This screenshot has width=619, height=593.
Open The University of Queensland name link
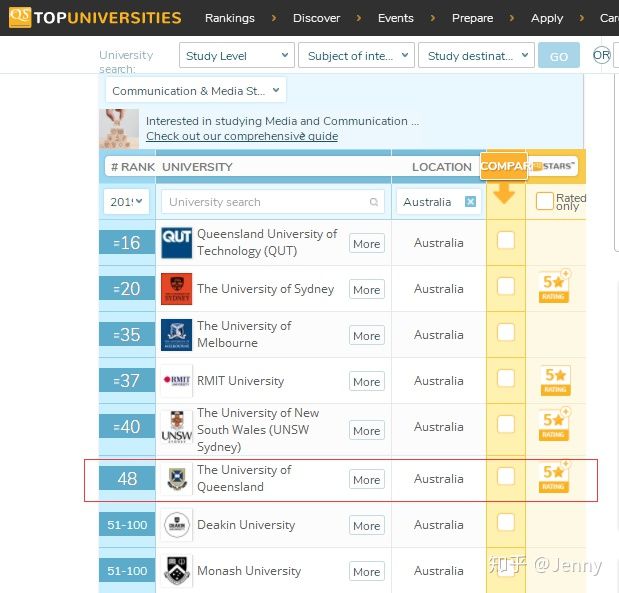pyautogui.click(x=244, y=478)
